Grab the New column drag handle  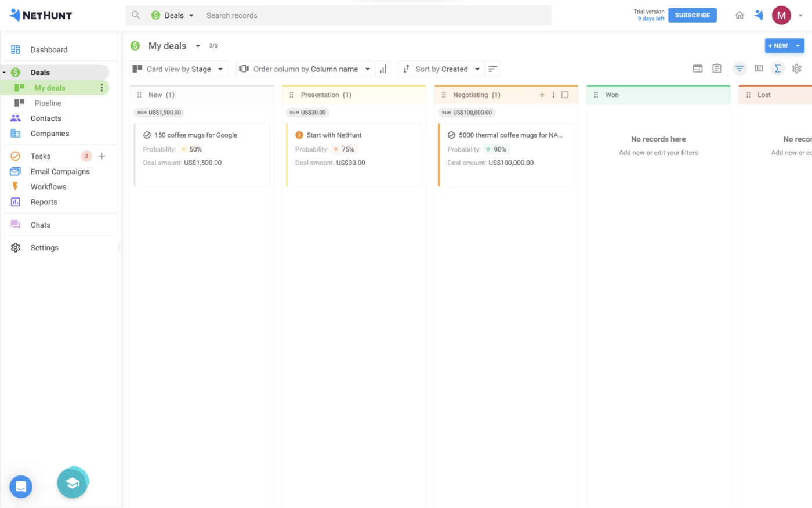[139, 95]
